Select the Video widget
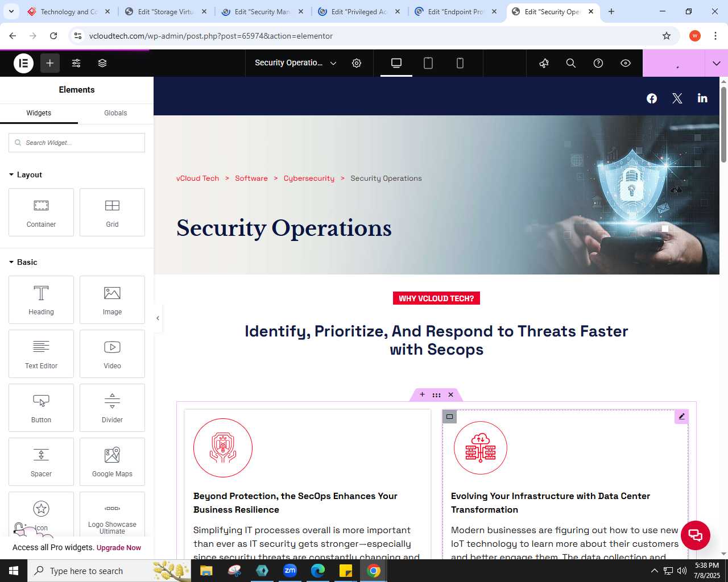The image size is (728, 582). 112,354
